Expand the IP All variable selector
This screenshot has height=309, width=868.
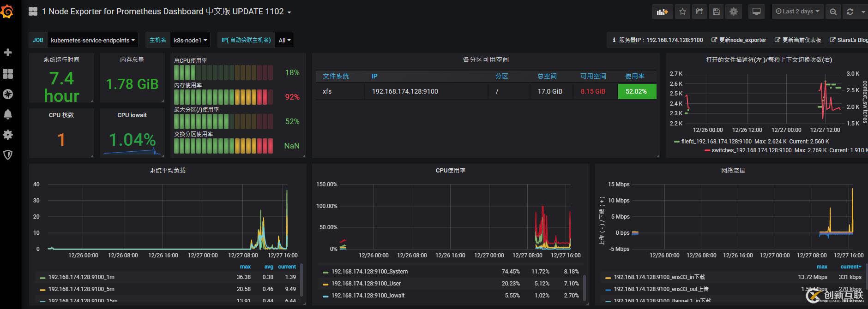(x=284, y=40)
